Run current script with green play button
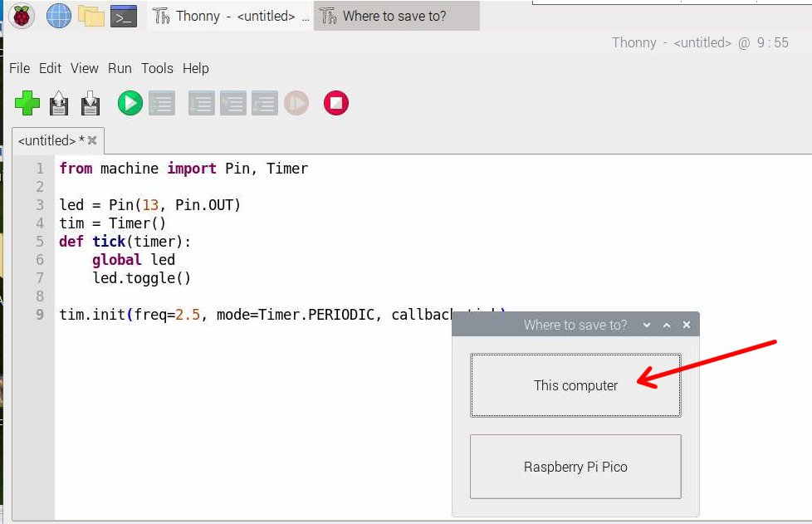This screenshot has height=524, width=812. 130,103
